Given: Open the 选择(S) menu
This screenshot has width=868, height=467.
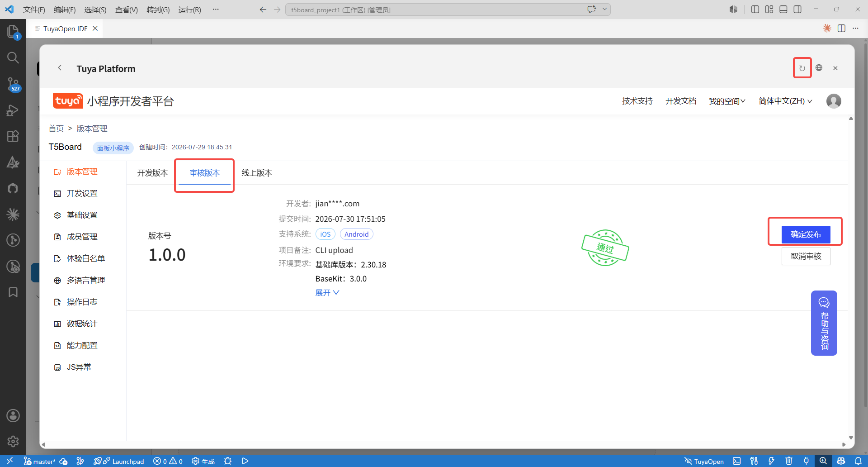Looking at the screenshot, I should point(95,10).
